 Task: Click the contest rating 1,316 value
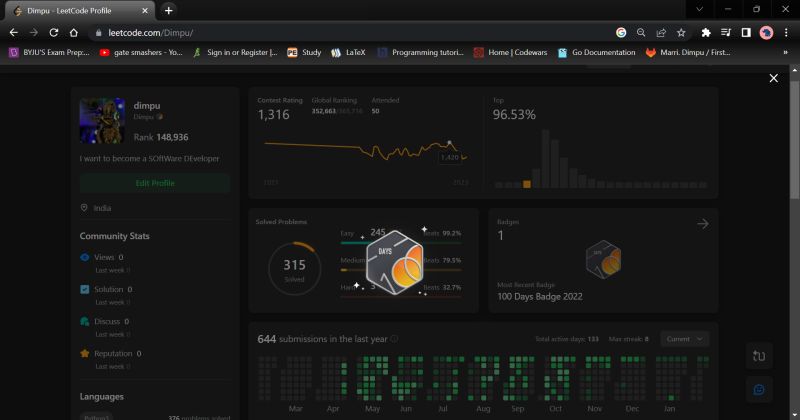tap(273, 115)
